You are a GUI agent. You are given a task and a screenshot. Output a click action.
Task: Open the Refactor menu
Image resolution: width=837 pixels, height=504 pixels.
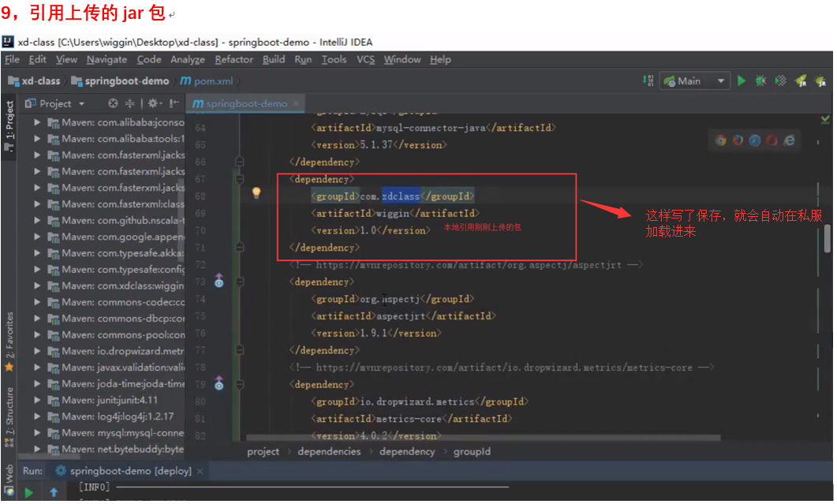pos(234,59)
